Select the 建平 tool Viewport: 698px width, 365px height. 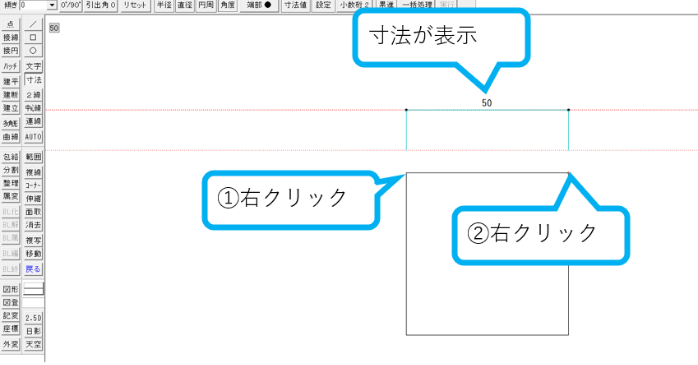(x=11, y=81)
